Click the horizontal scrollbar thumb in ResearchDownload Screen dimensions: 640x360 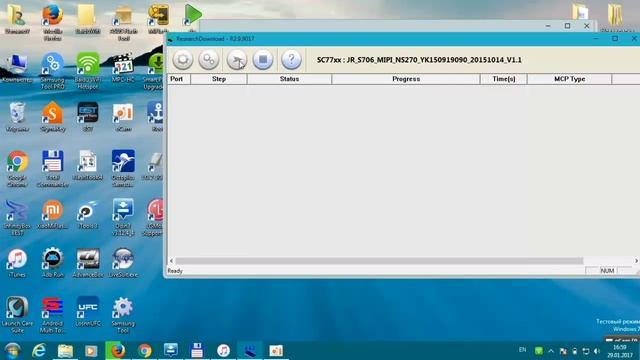(x=379, y=260)
